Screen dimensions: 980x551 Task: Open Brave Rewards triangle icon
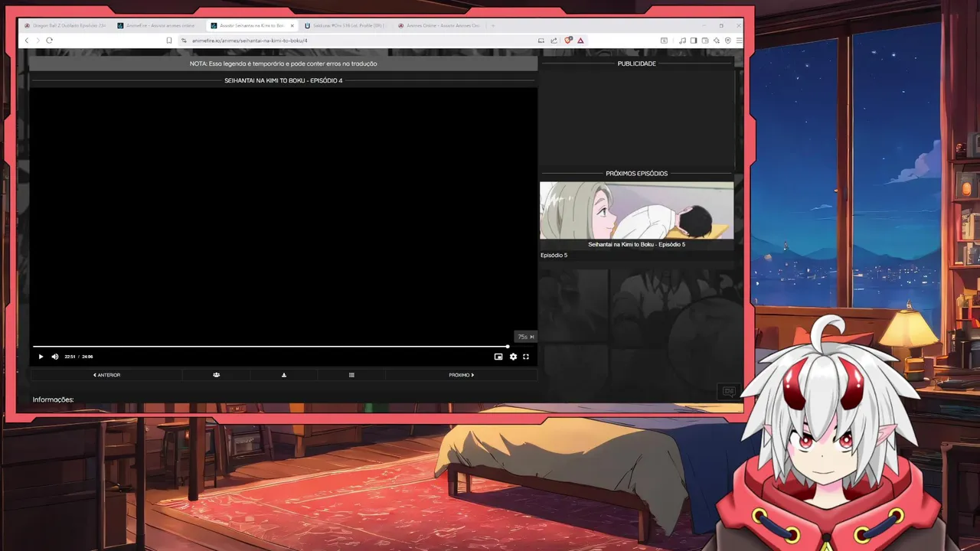click(580, 41)
